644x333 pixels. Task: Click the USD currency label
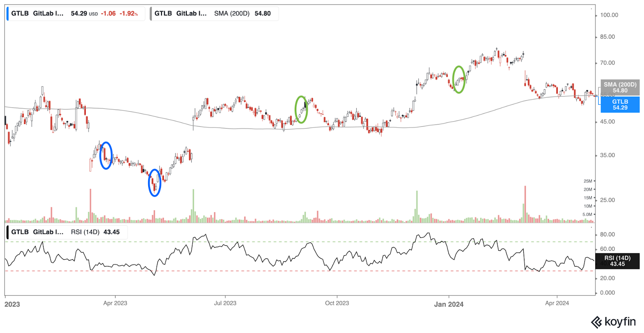tap(93, 14)
